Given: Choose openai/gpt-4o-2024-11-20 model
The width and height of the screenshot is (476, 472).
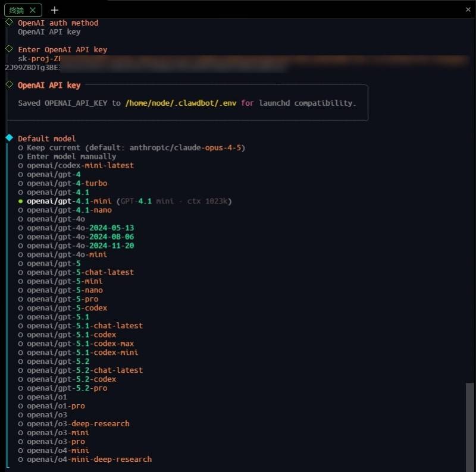Looking at the screenshot, I should pyautogui.click(x=76, y=246).
